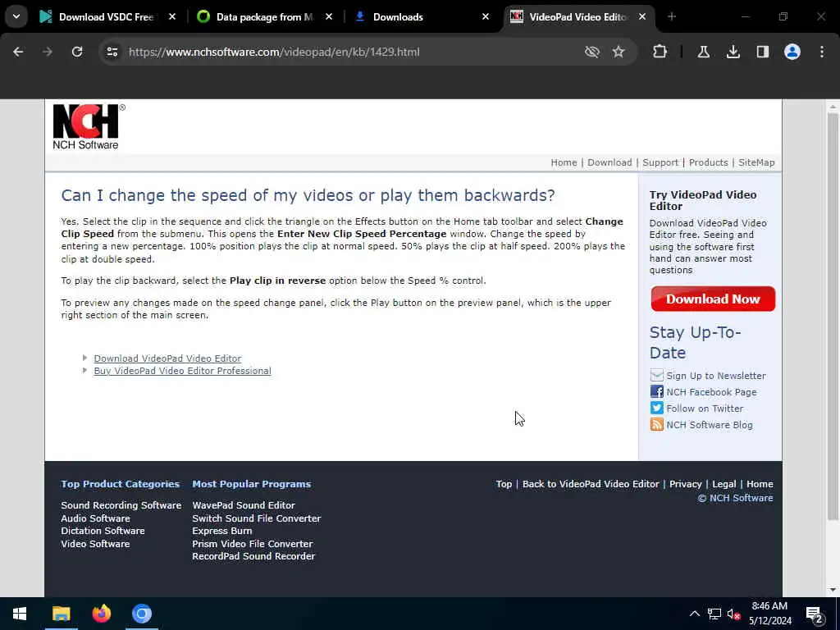Close the Downloads tab
The width and height of the screenshot is (840, 630).
coord(486,16)
